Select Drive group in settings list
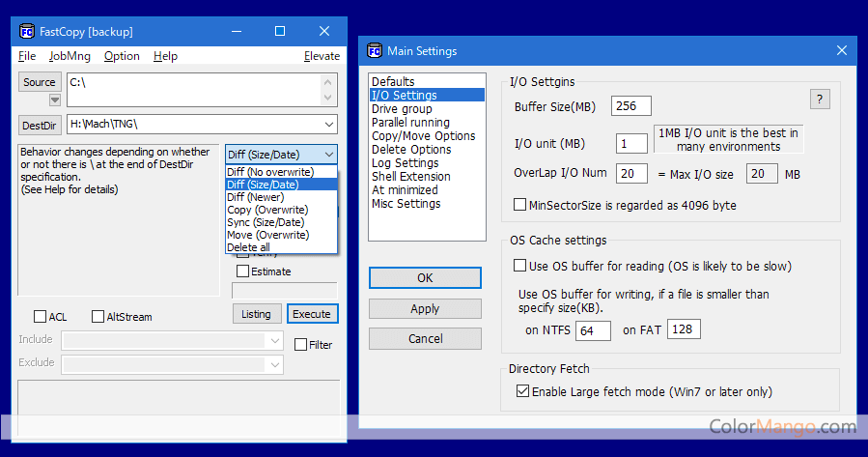 [x=427, y=108]
